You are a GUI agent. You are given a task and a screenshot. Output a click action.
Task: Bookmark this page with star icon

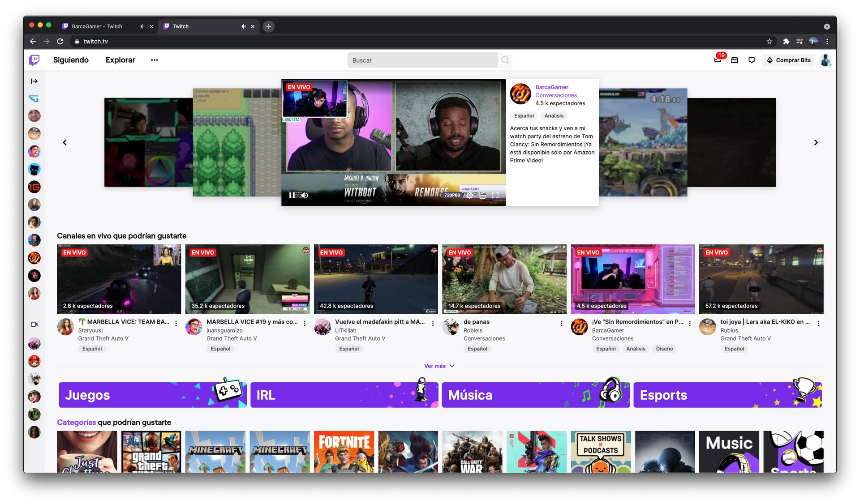770,41
